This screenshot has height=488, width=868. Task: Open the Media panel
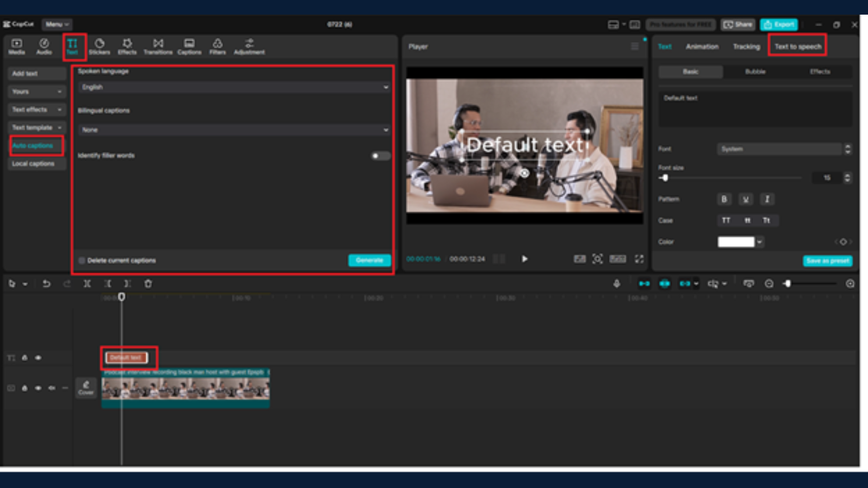[17, 47]
